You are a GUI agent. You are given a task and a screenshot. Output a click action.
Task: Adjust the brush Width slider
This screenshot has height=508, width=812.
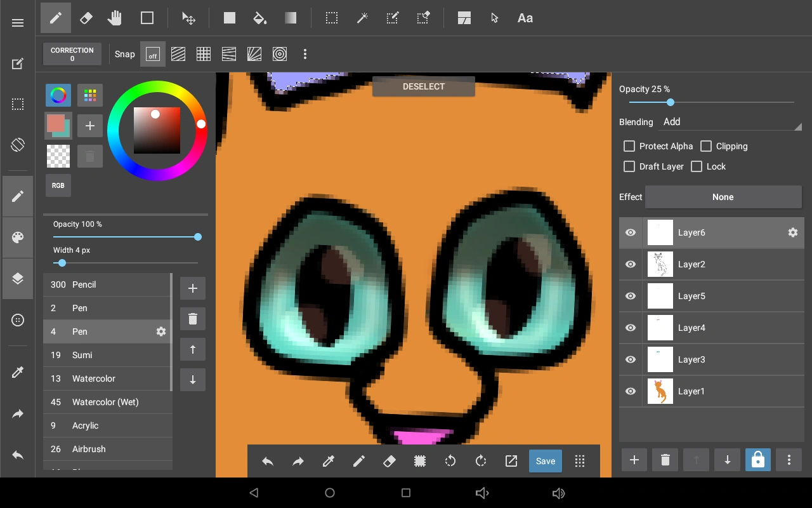click(126, 263)
